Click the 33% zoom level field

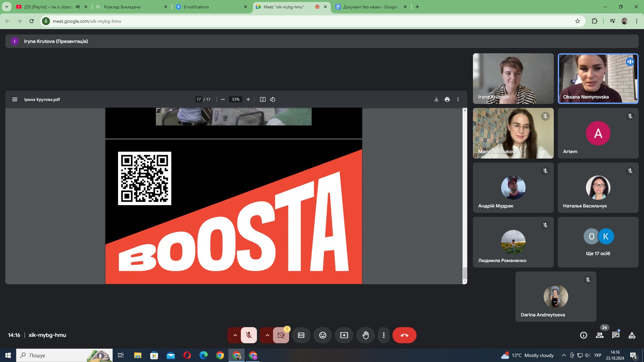click(235, 100)
